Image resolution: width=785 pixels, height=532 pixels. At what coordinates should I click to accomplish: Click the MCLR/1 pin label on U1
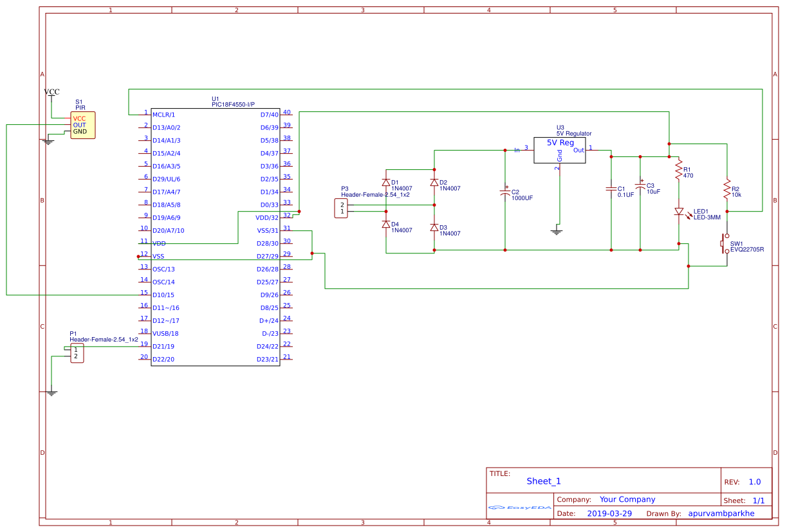point(163,115)
